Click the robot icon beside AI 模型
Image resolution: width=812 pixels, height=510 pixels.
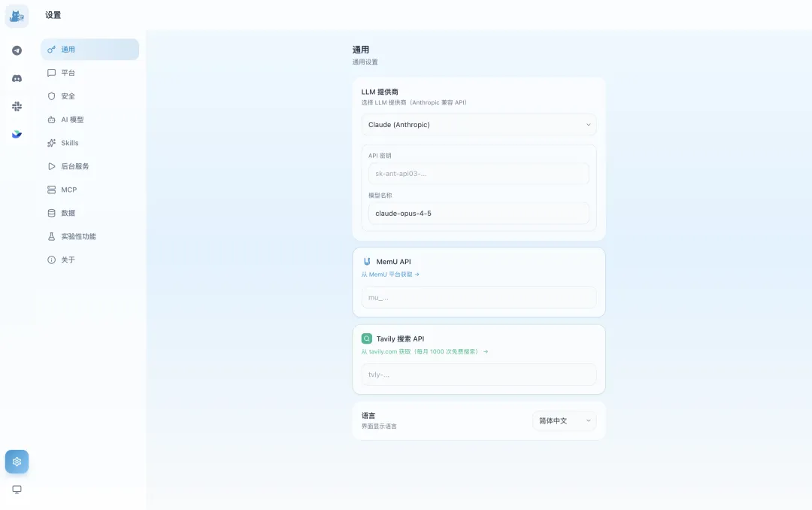coord(51,119)
